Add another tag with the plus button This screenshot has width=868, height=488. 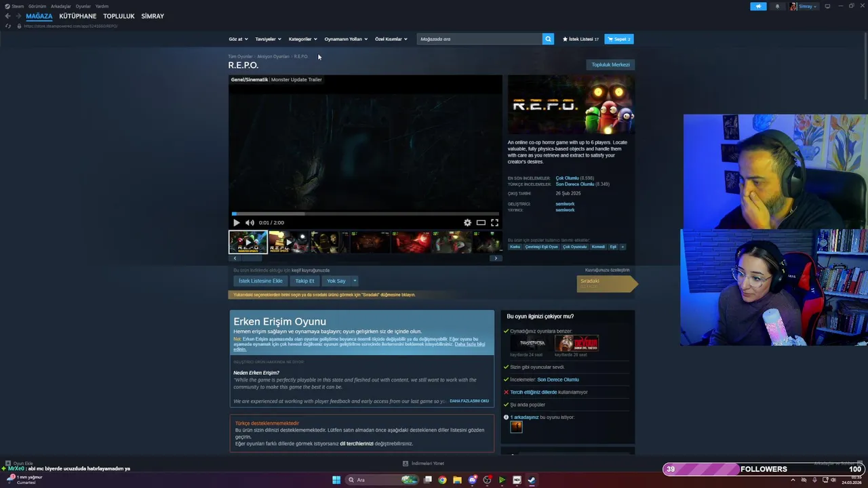[623, 247]
